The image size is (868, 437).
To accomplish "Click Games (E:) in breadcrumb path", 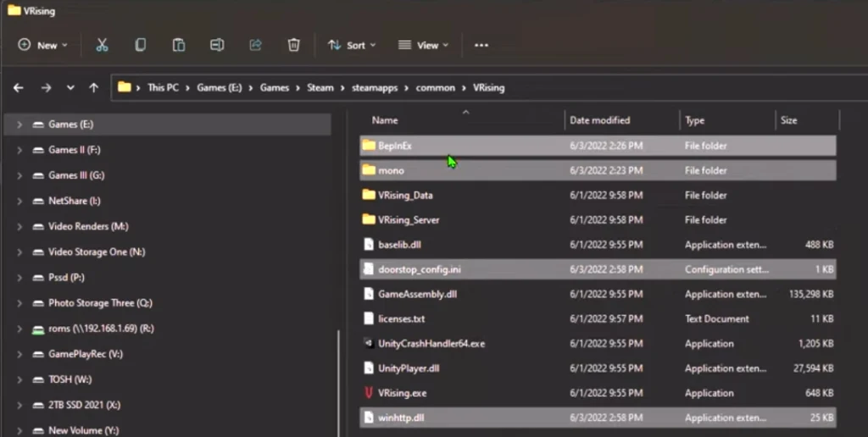I will 220,88.
